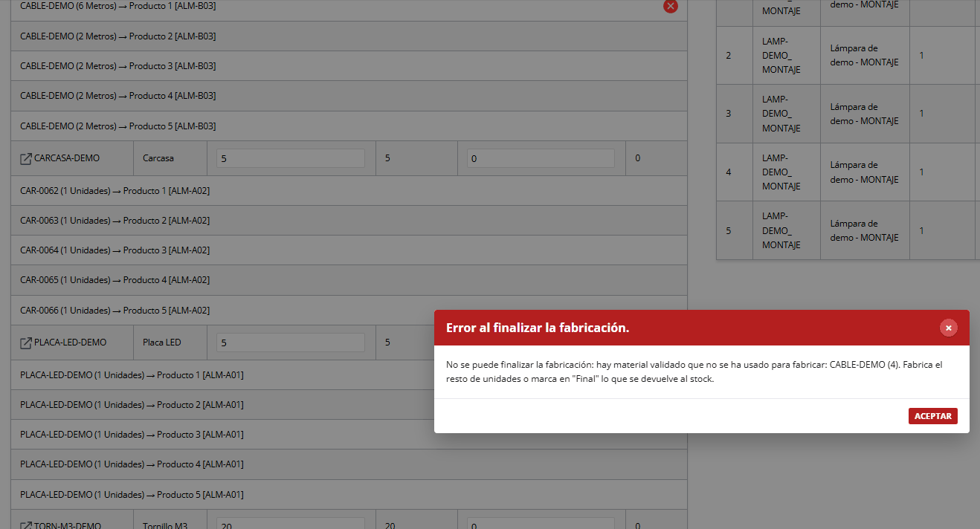
Task: Select the CABLE-DEMO (2 Metros) → Producto 5 row
Action: 349,126
